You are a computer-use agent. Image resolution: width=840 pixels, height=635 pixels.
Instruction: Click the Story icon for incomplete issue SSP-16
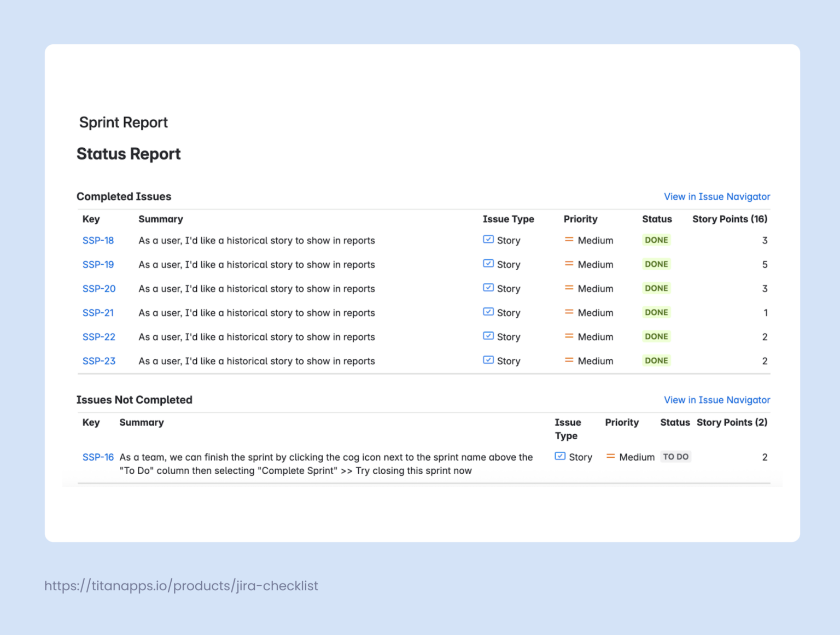tap(560, 456)
